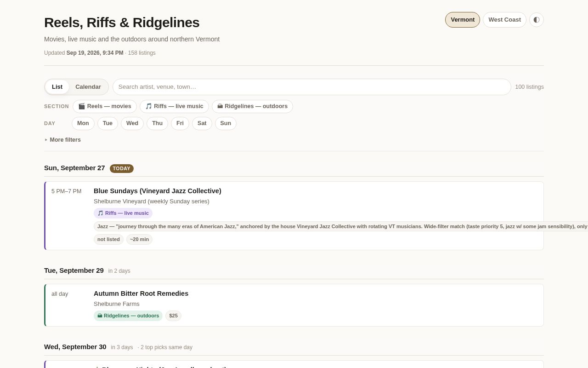The height and width of the screenshot is (368, 588).
Task: Click the 'Wed, September 30' date heading
Action: tap(75, 347)
